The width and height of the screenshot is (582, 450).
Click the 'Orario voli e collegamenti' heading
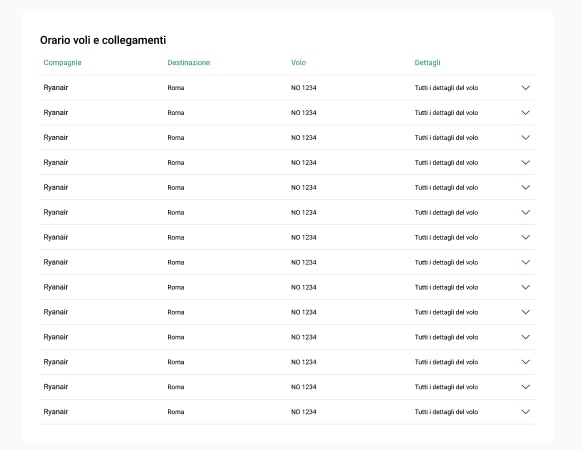click(x=103, y=40)
